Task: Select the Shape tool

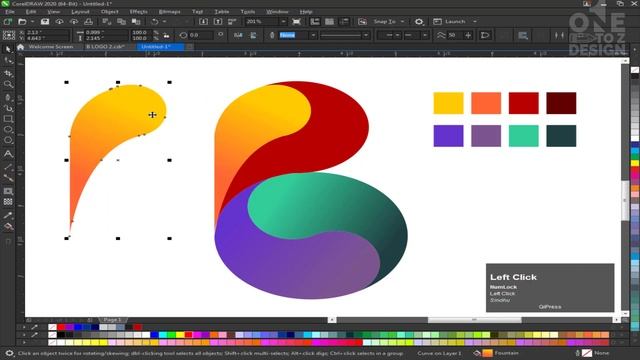Action: [x=8, y=61]
